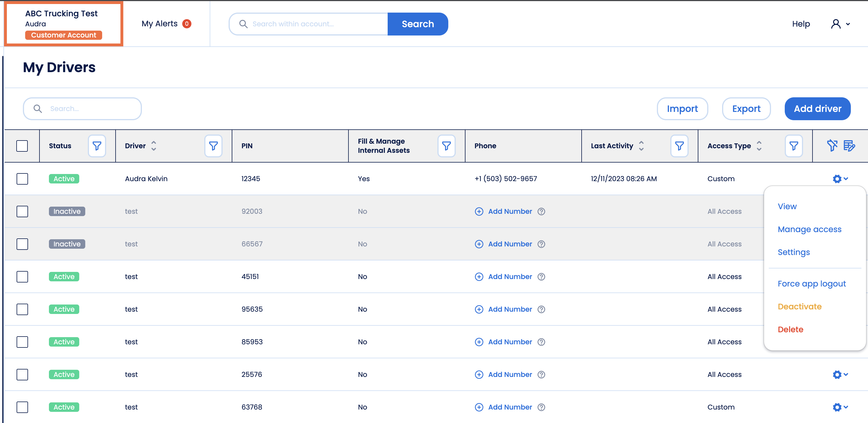Viewport: 868px width, 423px height.
Task: Select checkbox for PIN 95635 row
Action: click(x=22, y=309)
